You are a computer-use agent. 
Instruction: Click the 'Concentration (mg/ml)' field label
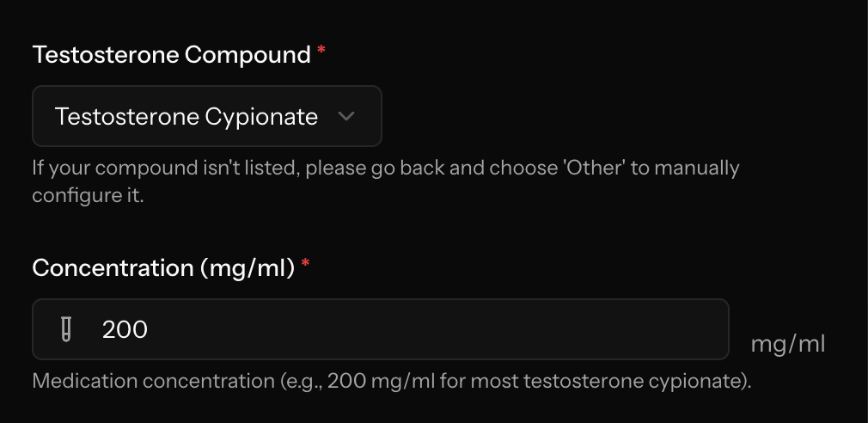click(164, 268)
